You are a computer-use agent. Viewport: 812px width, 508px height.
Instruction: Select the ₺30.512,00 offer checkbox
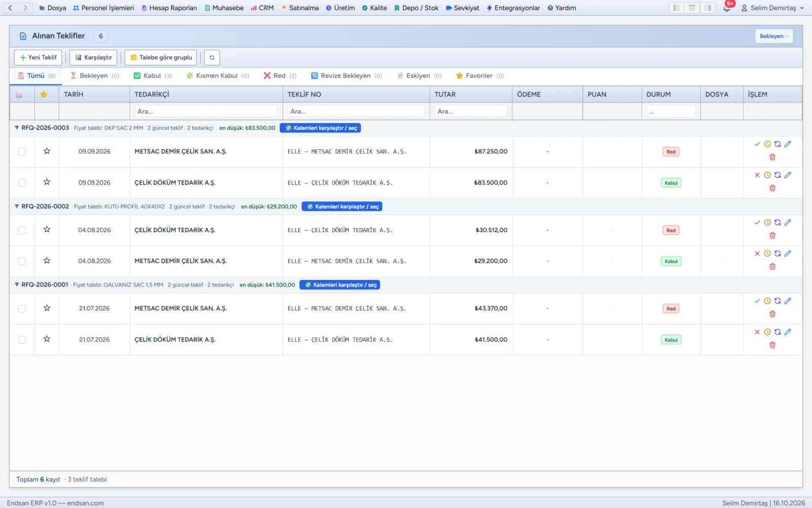click(22, 230)
